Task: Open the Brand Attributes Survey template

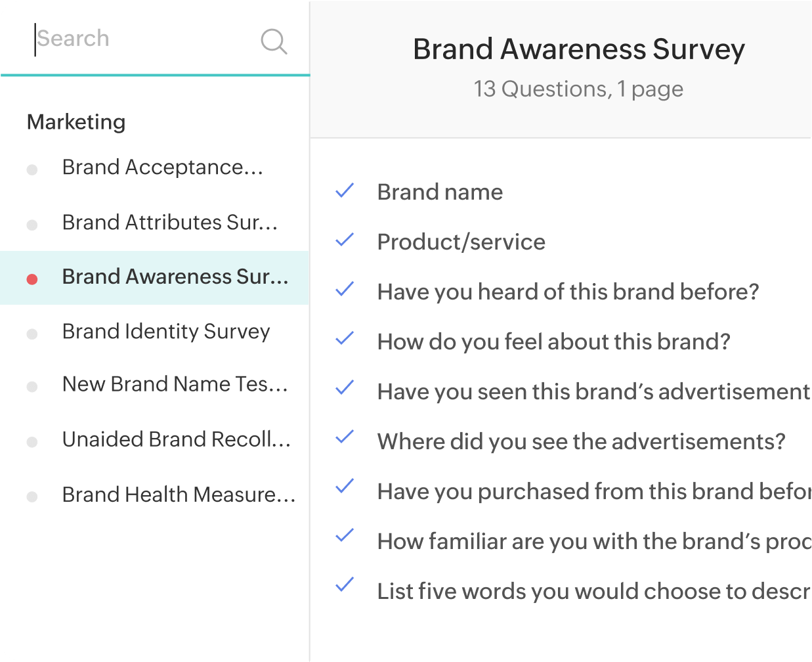Action: tap(169, 223)
